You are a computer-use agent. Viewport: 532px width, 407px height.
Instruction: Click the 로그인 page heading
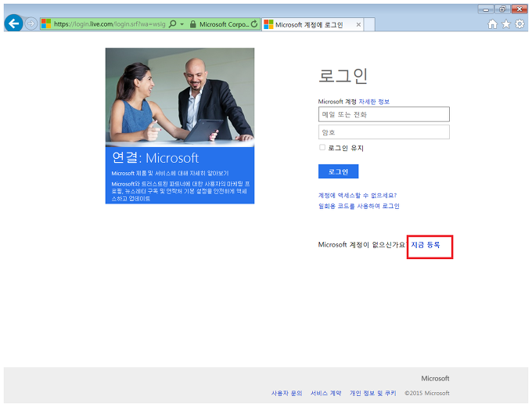(x=343, y=75)
